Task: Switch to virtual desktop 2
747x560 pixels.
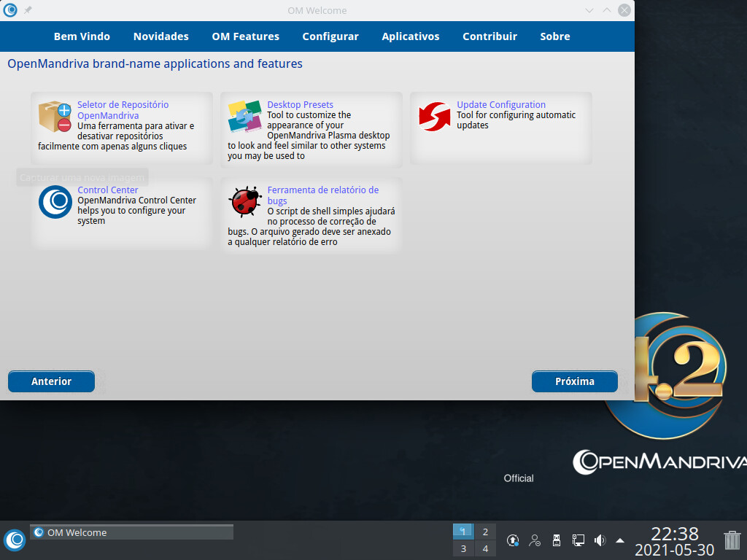Action: (485, 532)
